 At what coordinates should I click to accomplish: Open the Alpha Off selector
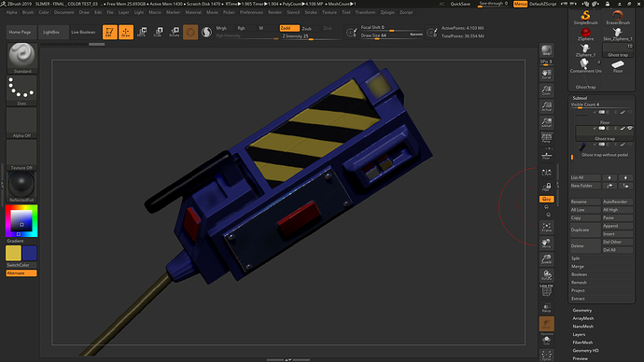[21, 123]
